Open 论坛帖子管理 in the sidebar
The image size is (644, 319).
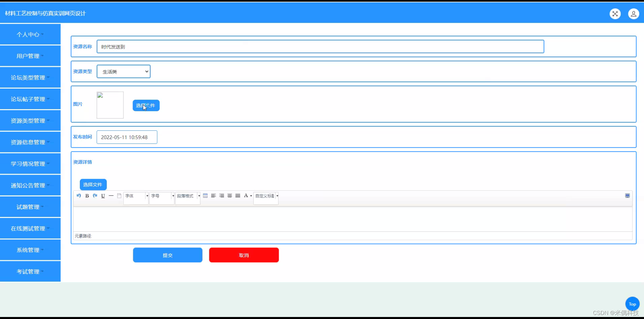pos(30,99)
